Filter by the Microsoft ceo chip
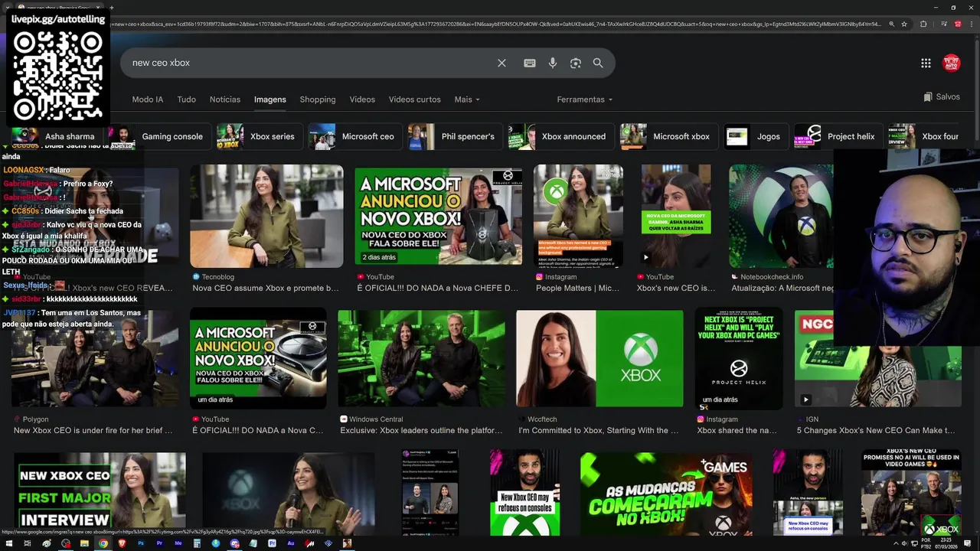Image resolution: width=980 pixels, height=551 pixels. 355,136
